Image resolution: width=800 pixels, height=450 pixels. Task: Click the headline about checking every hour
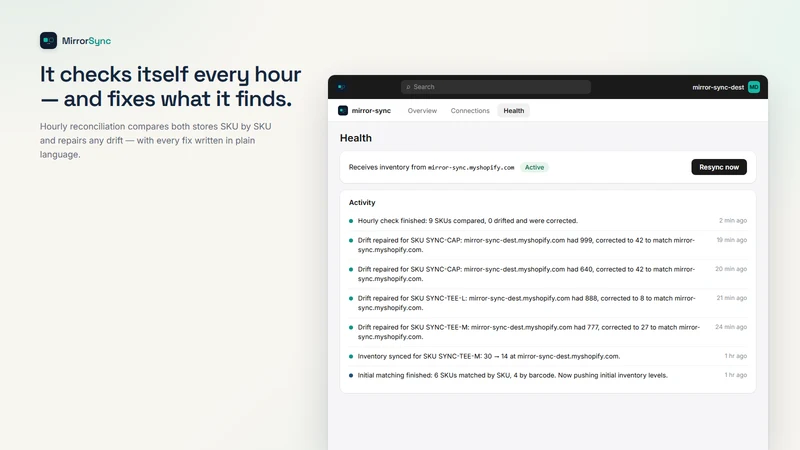click(x=170, y=87)
